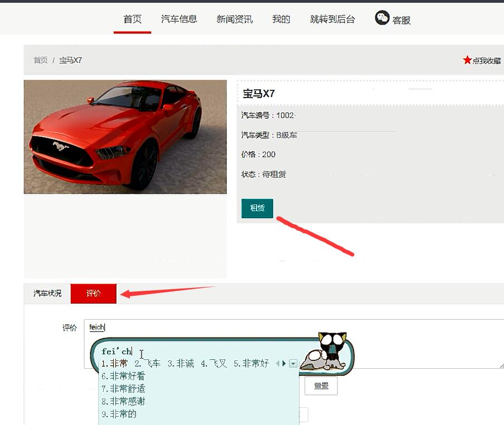This screenshot has height=425, width=504.
Task: Select the red 评价 tab
Action: click(x=94, y=294)
